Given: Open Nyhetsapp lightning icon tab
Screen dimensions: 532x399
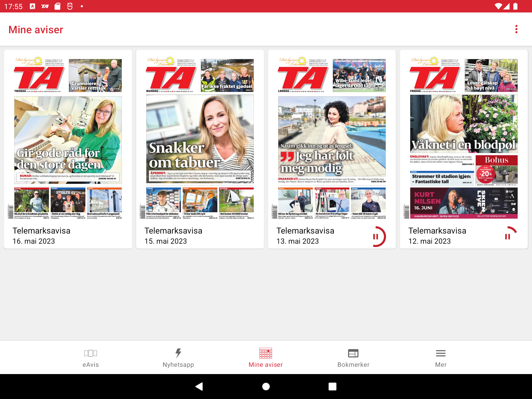Looking at the screenshot, I should click(x=178, y=353).
